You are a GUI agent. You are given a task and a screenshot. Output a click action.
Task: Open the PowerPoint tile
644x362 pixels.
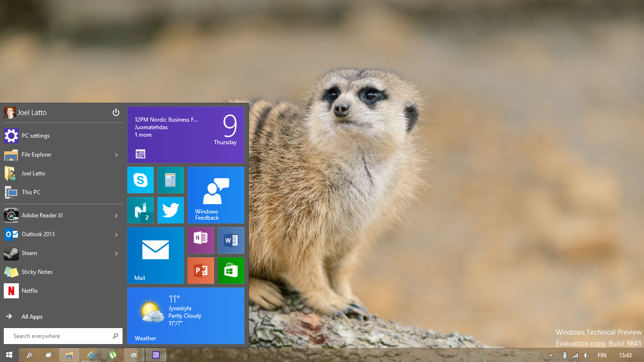[x=201, y=271]
